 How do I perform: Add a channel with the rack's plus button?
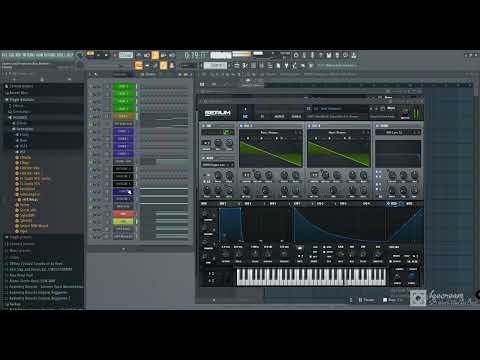pos(124,249)
